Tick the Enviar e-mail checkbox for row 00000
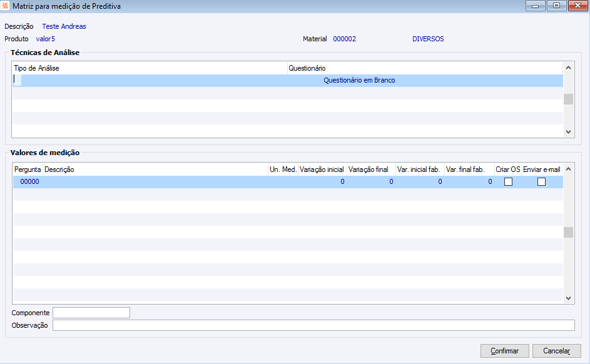This screenshot has width=590, height=364. (541, 181)
